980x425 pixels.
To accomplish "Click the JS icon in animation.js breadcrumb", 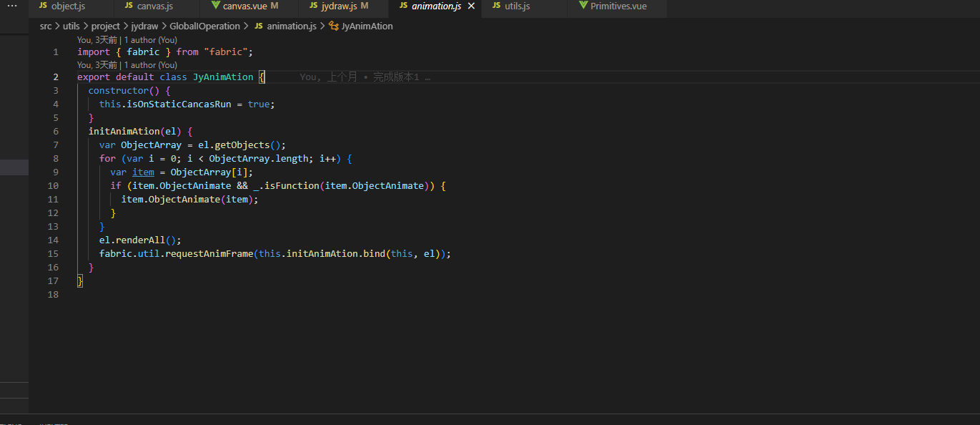I will (259, 26).
